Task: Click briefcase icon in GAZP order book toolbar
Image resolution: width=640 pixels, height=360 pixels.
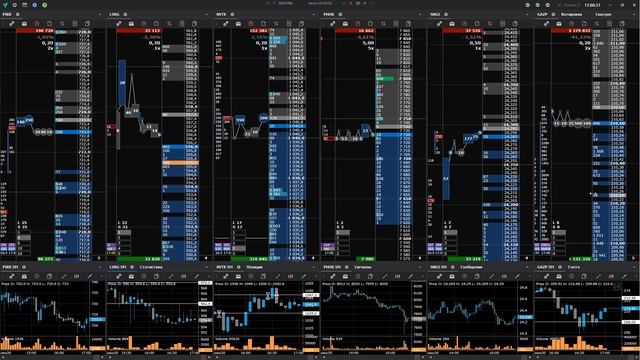Action: tap(559, 24)
